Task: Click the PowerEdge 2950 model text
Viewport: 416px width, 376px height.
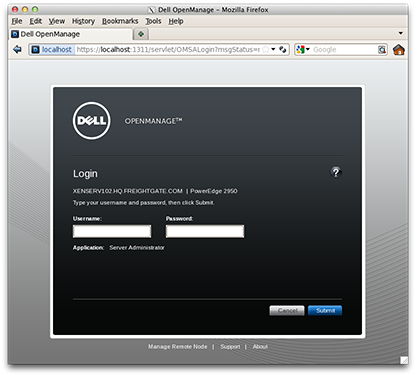Action: tap(214, 191)
